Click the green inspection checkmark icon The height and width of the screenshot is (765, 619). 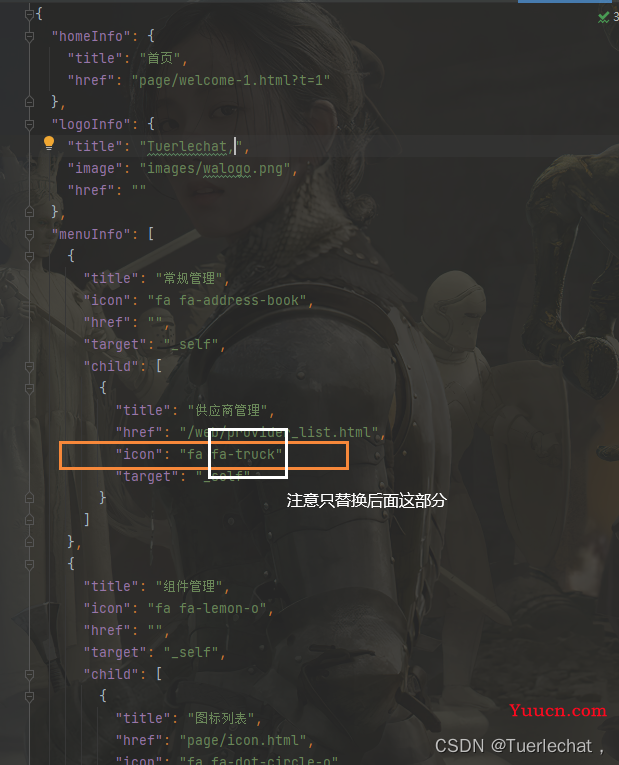point(603,18)
